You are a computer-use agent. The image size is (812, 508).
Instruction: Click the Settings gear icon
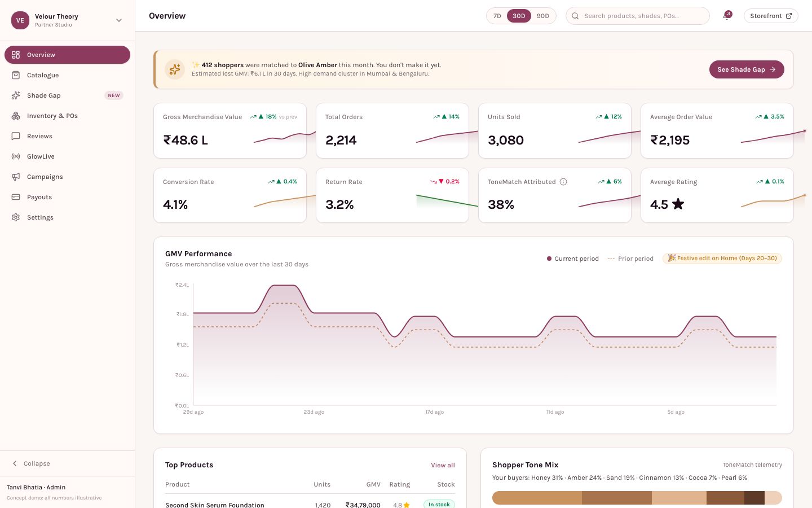16,217
